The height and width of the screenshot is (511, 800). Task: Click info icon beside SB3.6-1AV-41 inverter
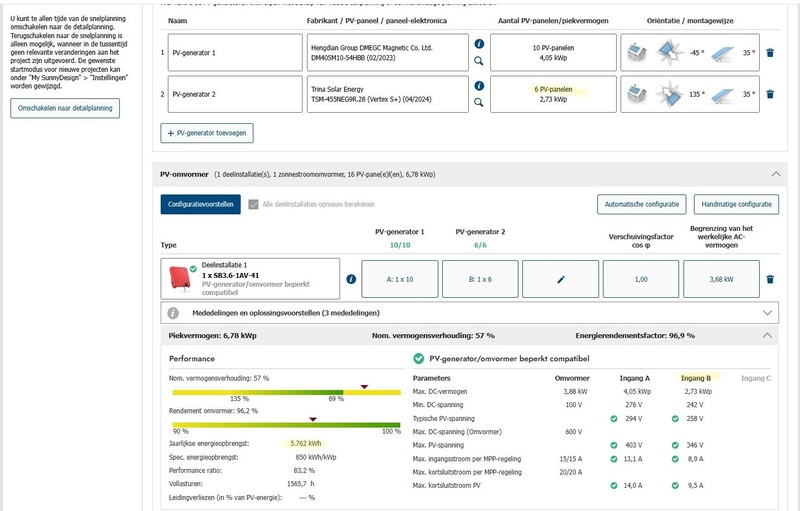point(351,279)
